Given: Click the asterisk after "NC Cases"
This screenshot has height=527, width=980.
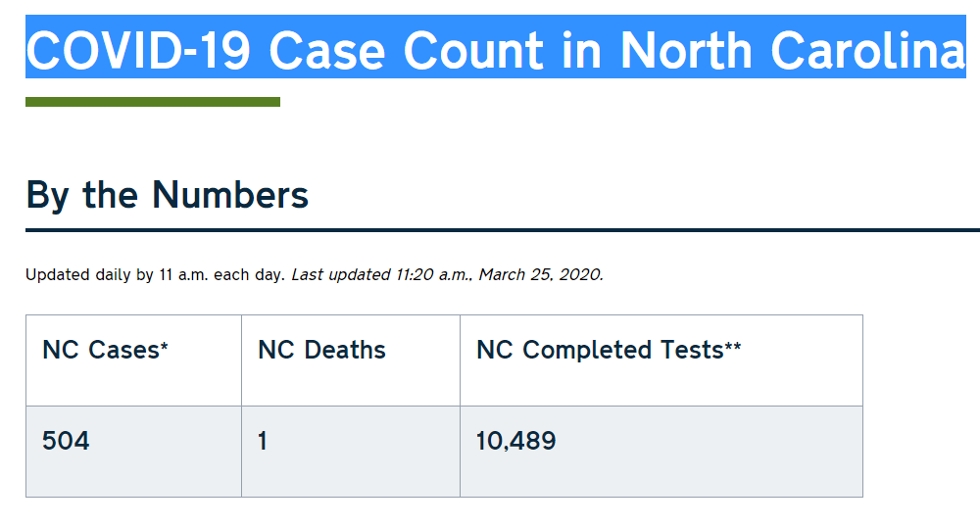Looking at the screenshot, I should 165,346.
